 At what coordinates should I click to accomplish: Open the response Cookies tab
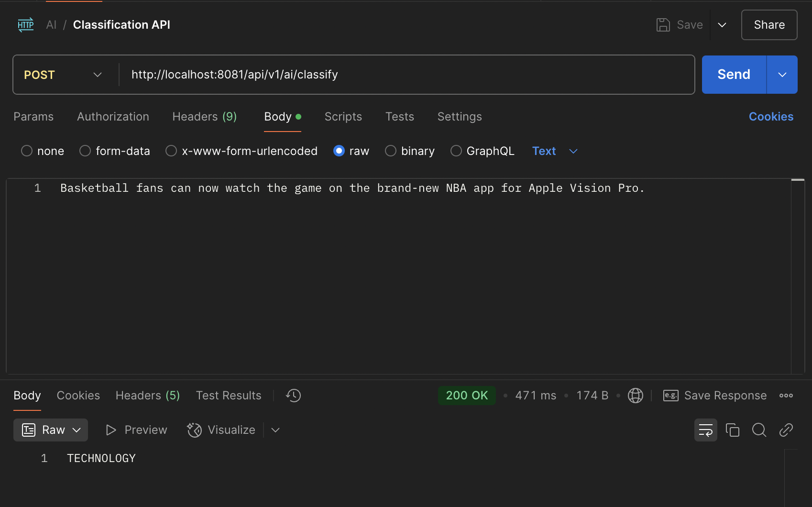coord(78,396)
